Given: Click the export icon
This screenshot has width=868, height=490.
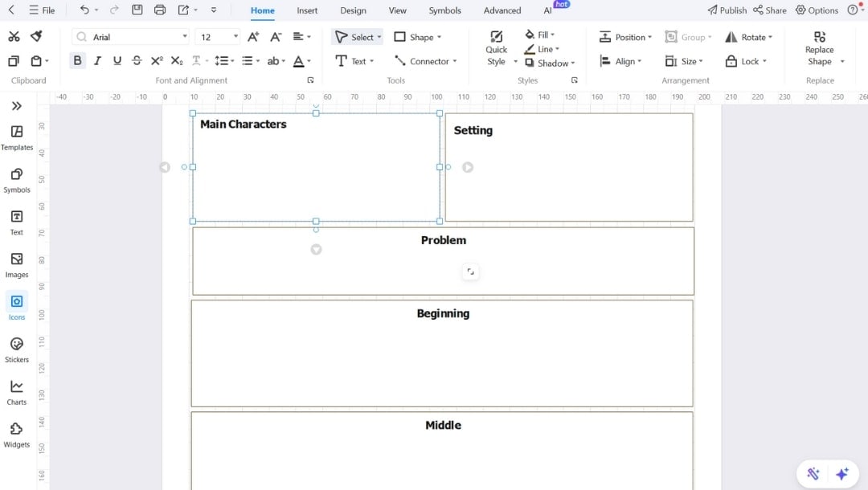Looking at the screenshot, I should [183, 10].
